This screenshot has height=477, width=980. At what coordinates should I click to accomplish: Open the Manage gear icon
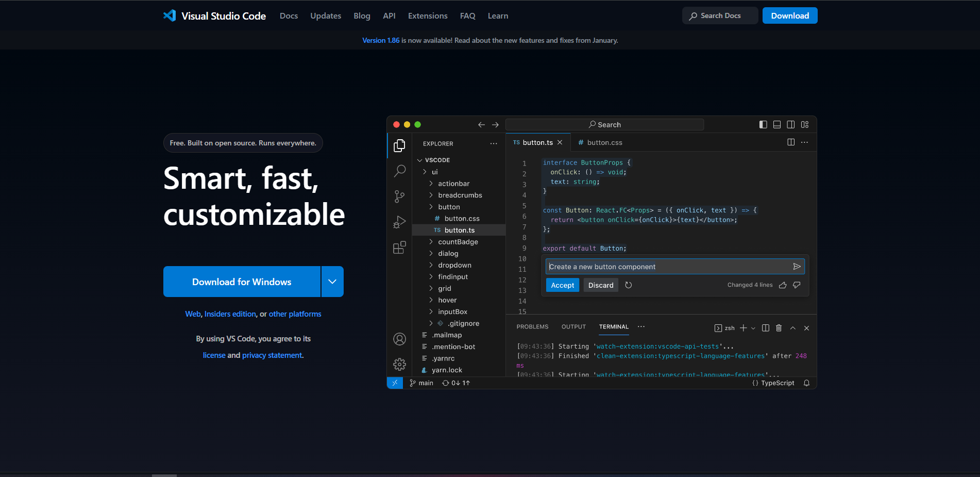pyautogui.click(x=399, y=364)
